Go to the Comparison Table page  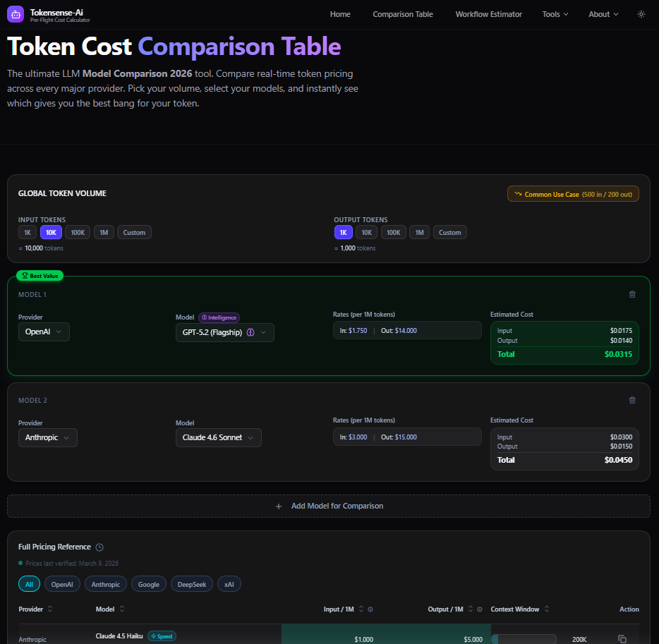pyautogui.click(x=402, y=14)
